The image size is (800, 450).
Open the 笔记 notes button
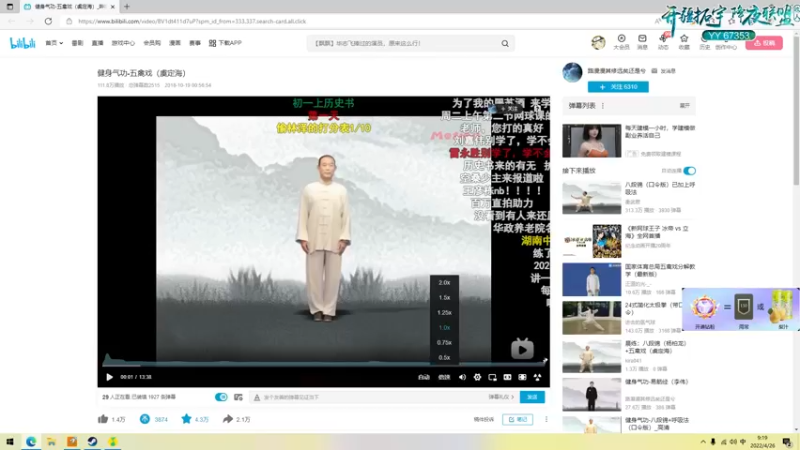coord(517,419)
